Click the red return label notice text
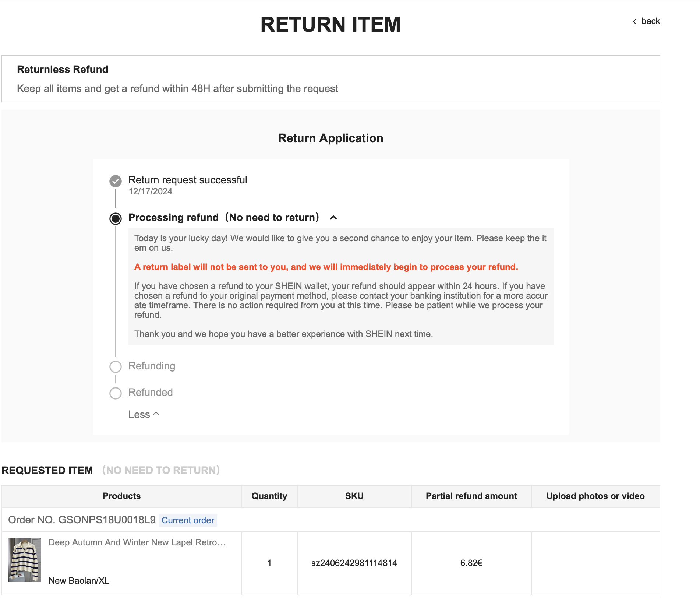Screen dimensions: 700x601 [x=326, y=267]
